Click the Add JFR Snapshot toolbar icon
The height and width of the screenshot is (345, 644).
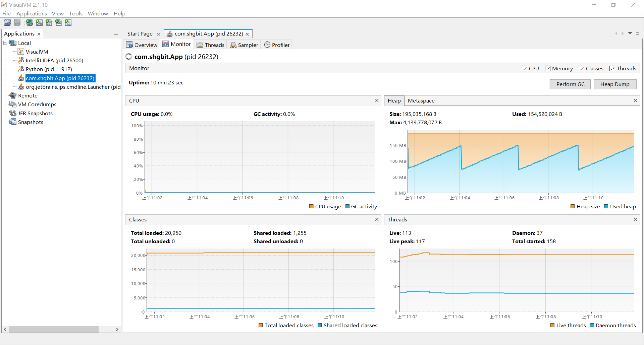coord(59,23)
